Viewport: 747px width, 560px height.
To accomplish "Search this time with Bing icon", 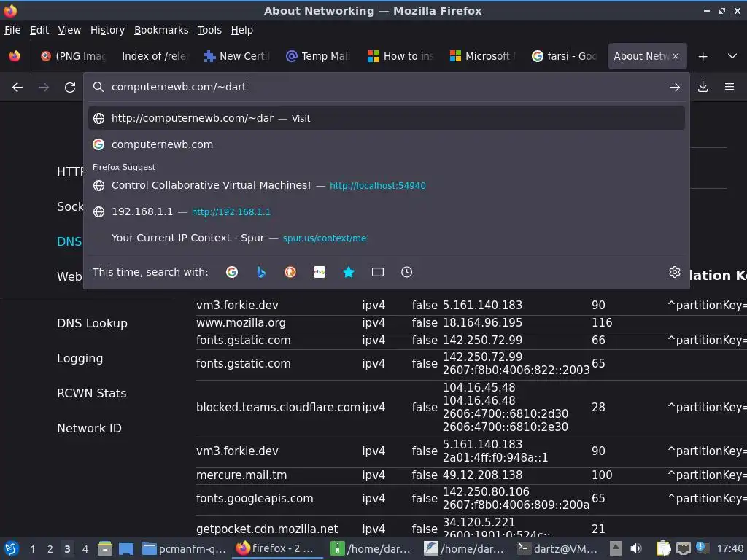I will click(261, 272).
